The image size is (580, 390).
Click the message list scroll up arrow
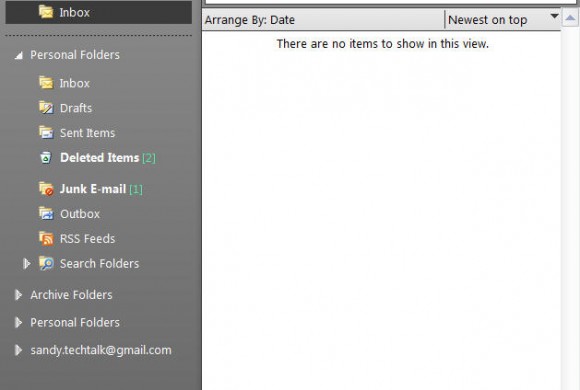pos(570,18)
